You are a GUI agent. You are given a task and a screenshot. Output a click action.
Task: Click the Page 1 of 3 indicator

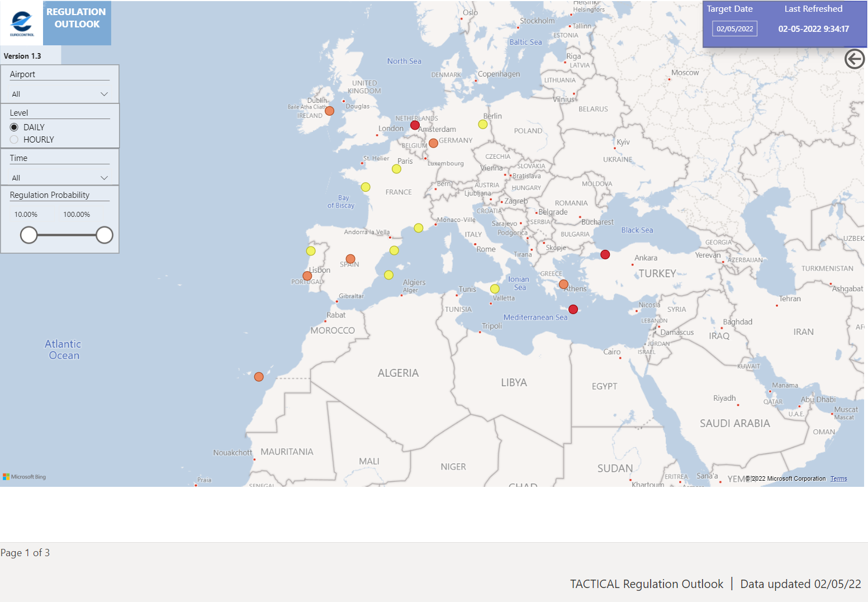point(25,553)
